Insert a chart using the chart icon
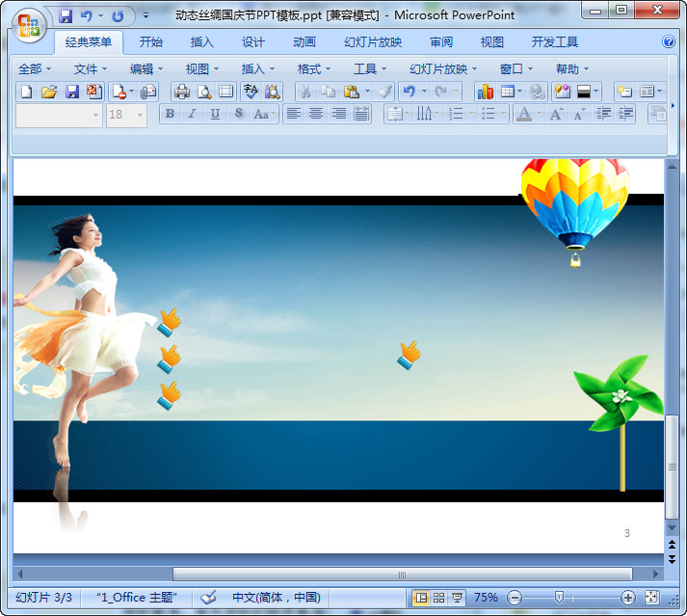This screenshot has width=687, height=616. [485, 92]
